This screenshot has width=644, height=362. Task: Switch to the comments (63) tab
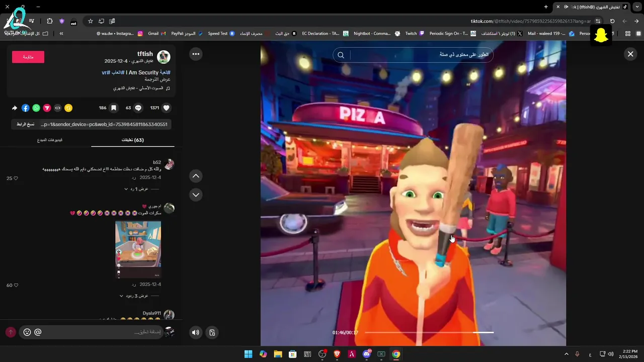tap(133, 140)
